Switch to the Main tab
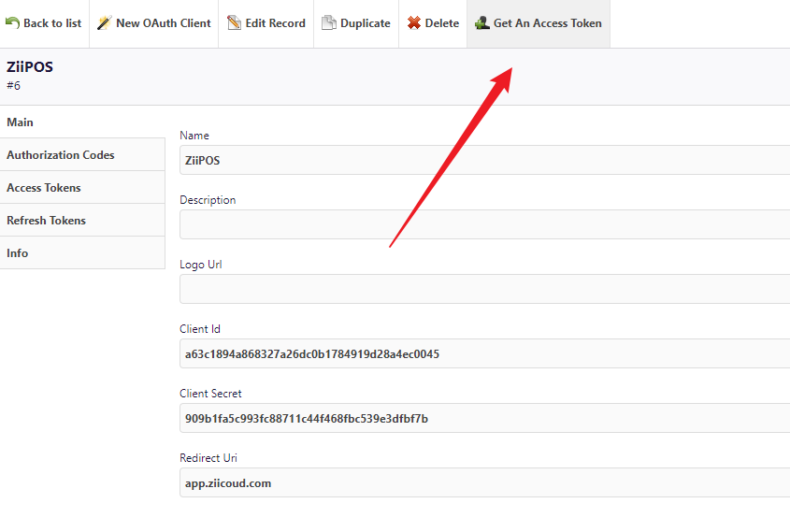The image size is (790, 532). 21,122
